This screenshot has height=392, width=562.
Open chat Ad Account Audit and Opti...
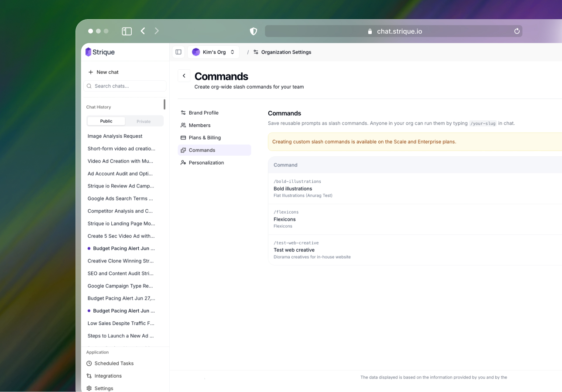[x=120, y=174]
